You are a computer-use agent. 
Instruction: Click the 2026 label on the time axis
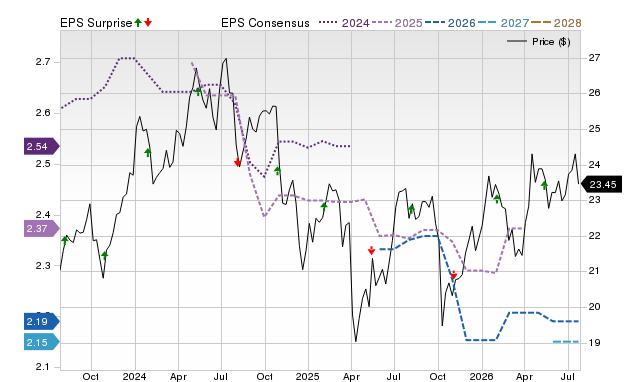click(x=481, y=376)
